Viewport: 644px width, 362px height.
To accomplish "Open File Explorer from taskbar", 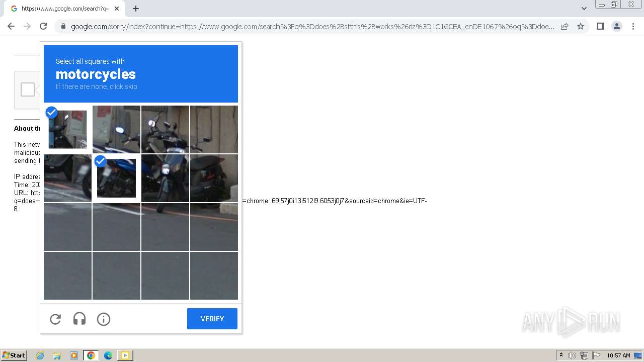I will point(57,355).
